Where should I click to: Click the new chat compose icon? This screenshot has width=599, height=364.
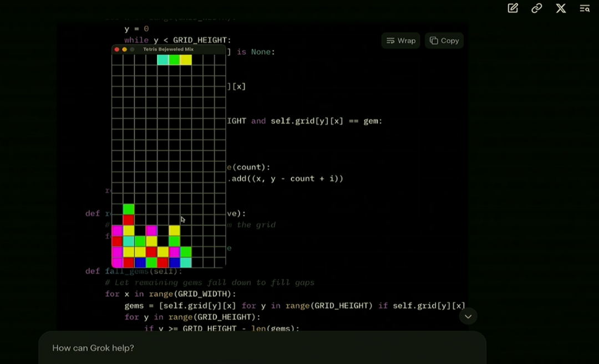512,8
